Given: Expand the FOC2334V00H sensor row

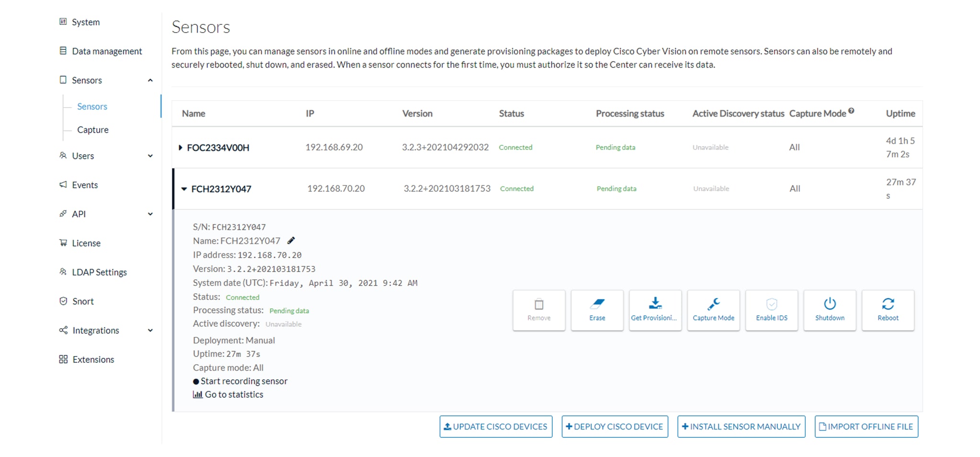Looking at the screenshot, I should point(181,148).
